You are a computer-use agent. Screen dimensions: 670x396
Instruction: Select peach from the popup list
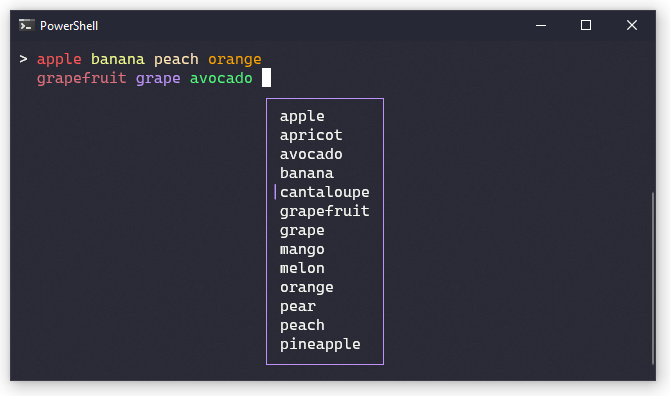(302, 325)
